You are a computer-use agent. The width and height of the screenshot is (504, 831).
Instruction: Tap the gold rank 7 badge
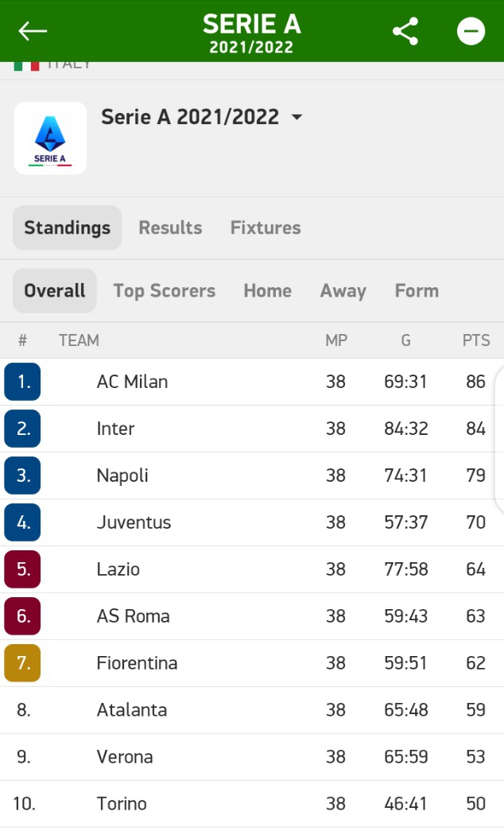click(22, 663)
